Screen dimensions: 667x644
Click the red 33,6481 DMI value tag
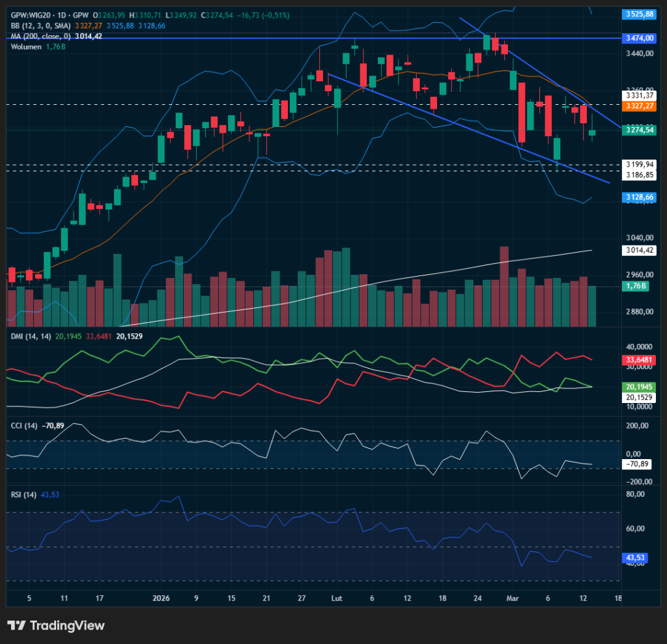pos(638,360)
